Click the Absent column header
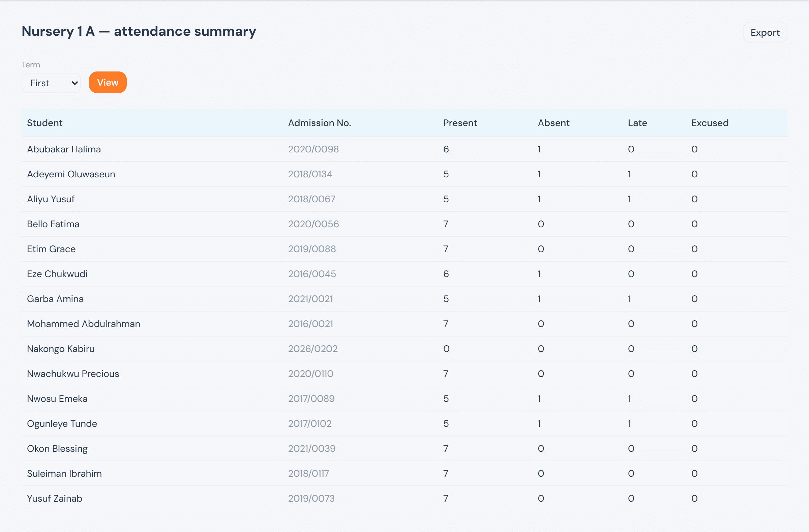Viewport: 809px width, 532px height. 553,123
